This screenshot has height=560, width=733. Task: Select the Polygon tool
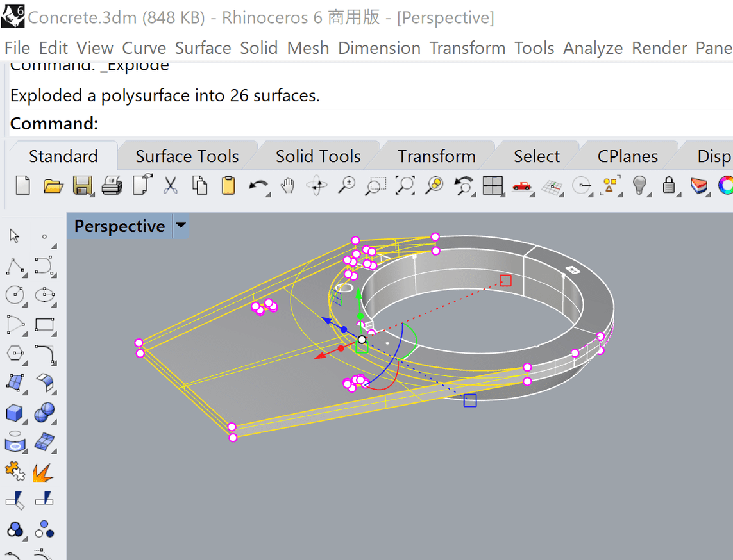tap(15, 354)
